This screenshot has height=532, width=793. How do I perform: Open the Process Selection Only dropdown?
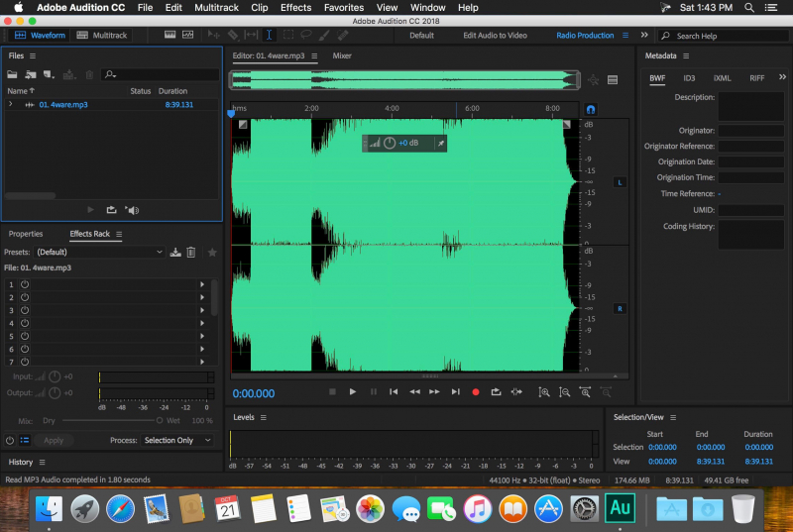click(x=177, y=440)
